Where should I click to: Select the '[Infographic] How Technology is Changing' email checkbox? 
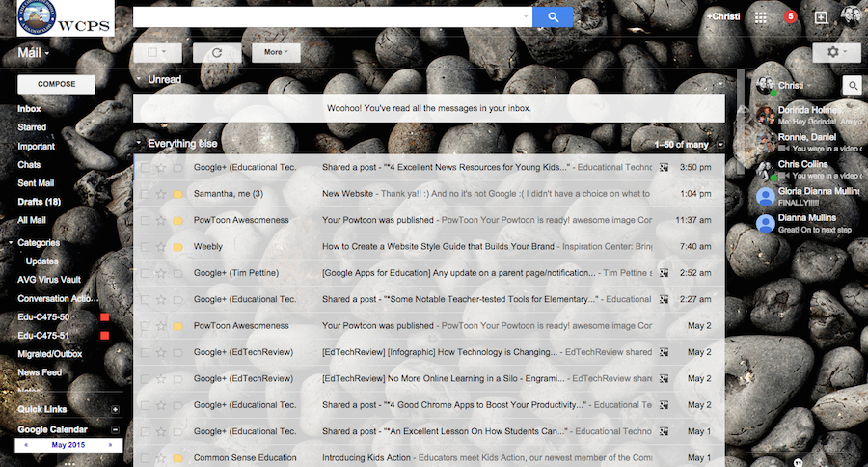(145, 352)
